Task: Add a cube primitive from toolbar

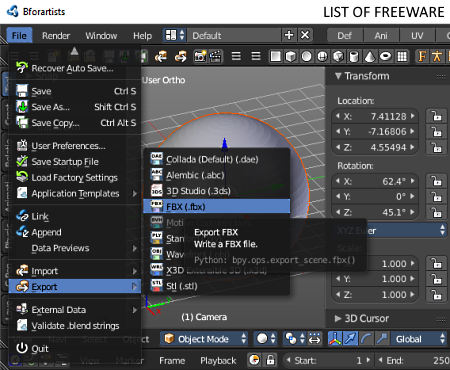Action: tap(290, 57)
